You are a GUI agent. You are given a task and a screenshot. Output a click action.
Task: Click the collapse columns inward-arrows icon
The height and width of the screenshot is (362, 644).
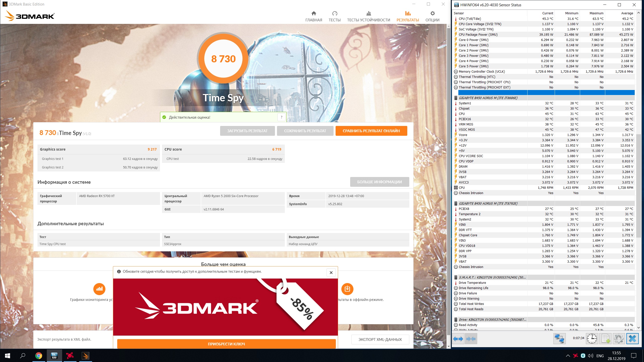(471, 339)
